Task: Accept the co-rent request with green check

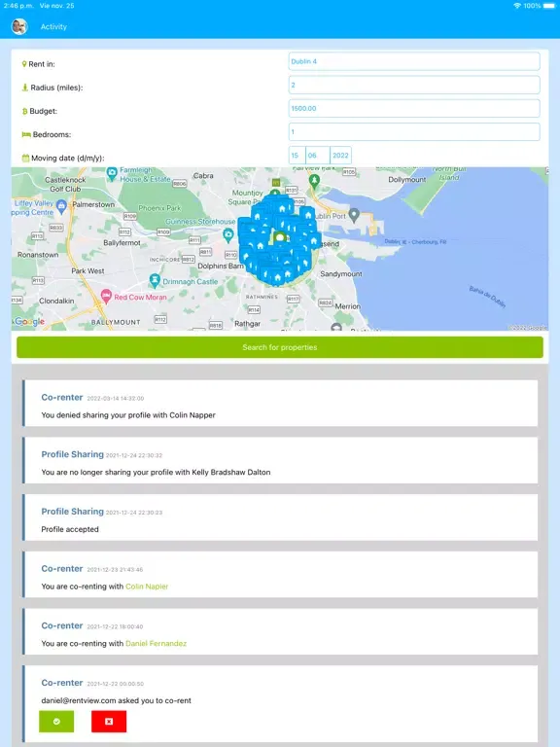Action: [x=56, y=722]
